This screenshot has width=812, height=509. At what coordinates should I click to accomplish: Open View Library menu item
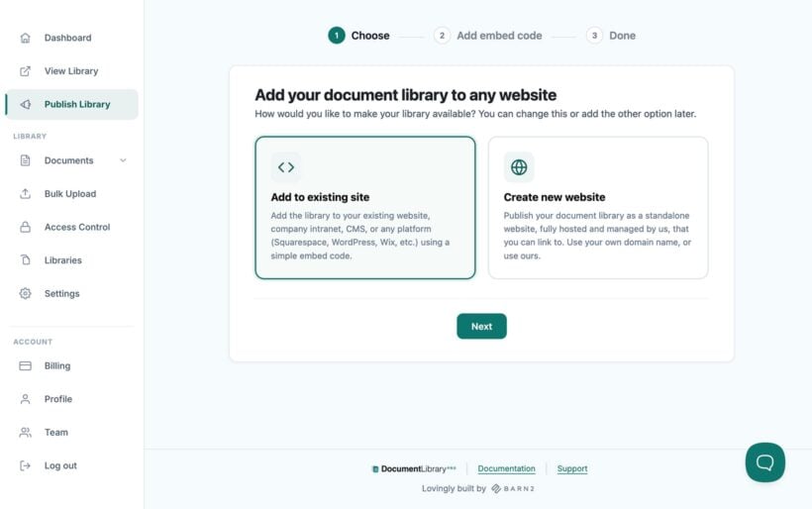[x=71, y=71]
